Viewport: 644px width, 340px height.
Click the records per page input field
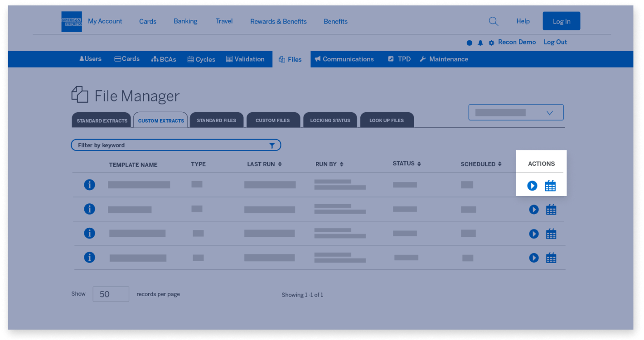coord(111,293)
